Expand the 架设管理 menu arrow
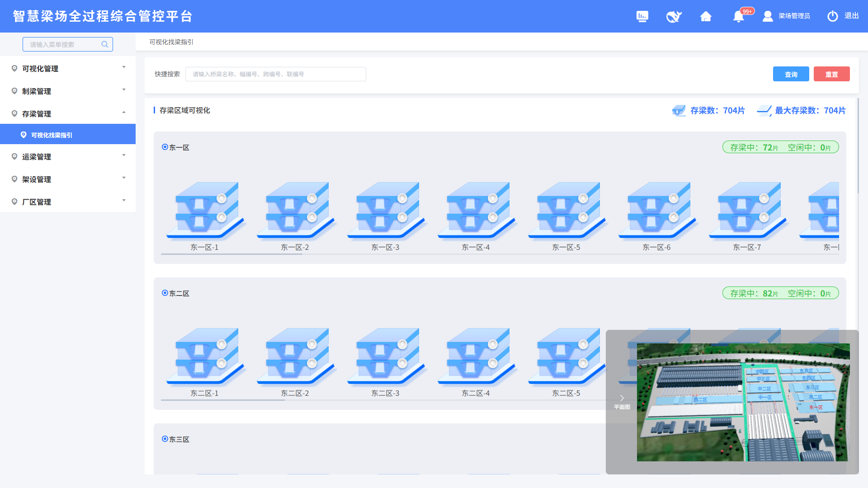The image size is (868, 488). coord(124,178)
